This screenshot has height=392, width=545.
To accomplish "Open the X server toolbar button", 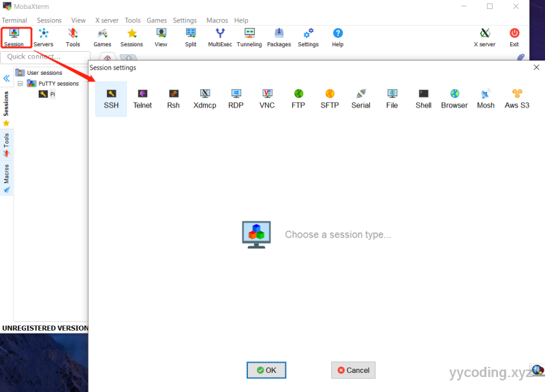I will pyautogui.click(x=484, y=37).
